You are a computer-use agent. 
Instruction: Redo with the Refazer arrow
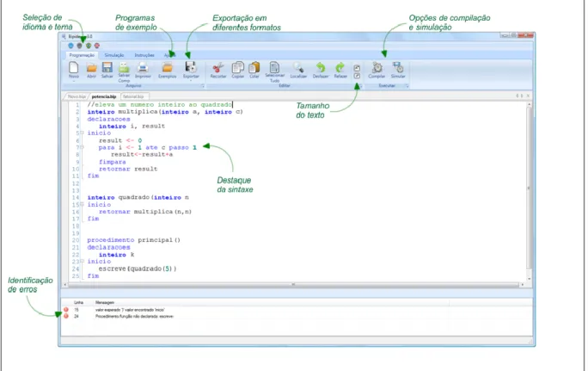(340, 68)
